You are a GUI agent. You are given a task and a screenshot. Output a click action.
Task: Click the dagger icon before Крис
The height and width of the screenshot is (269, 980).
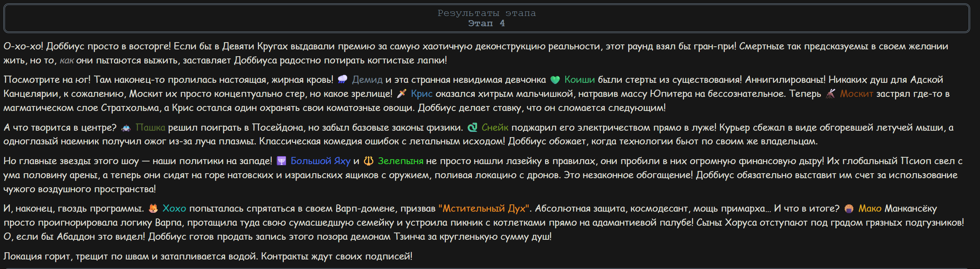(401, 93)
